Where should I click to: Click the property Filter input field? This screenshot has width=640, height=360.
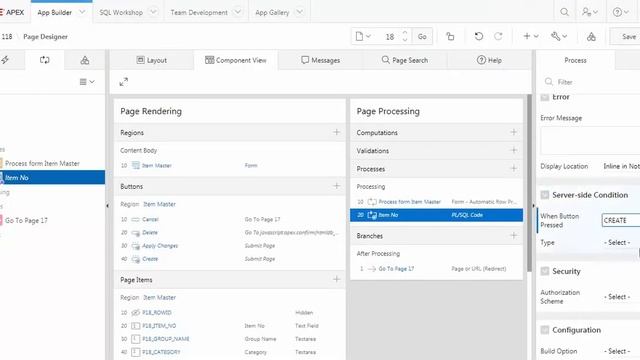click(x=596, y=82)
